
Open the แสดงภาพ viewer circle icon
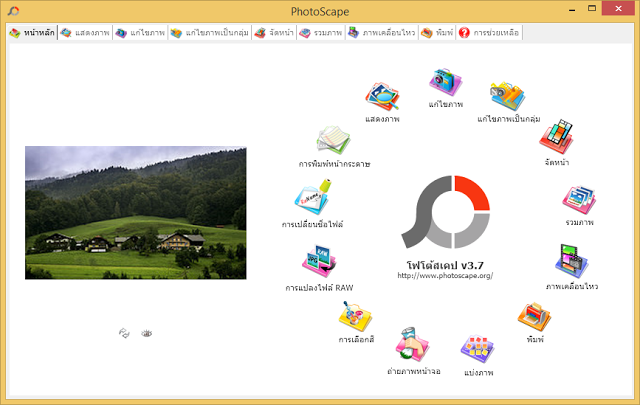[x=382, y=96]
